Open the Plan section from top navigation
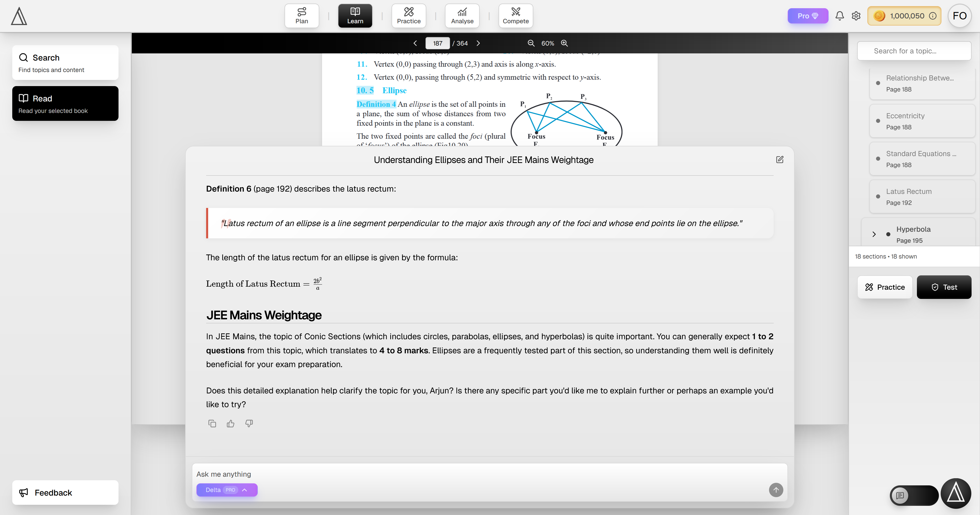 pos(302,16)
